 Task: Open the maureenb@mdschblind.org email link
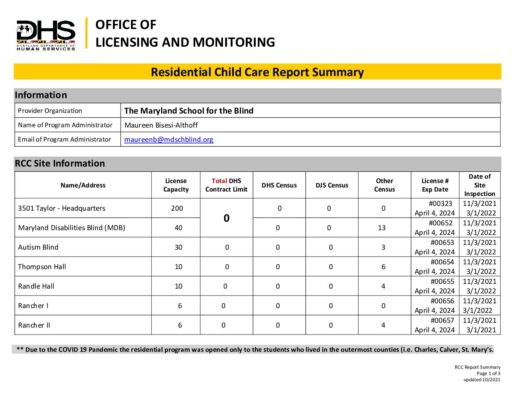(169, 140)
